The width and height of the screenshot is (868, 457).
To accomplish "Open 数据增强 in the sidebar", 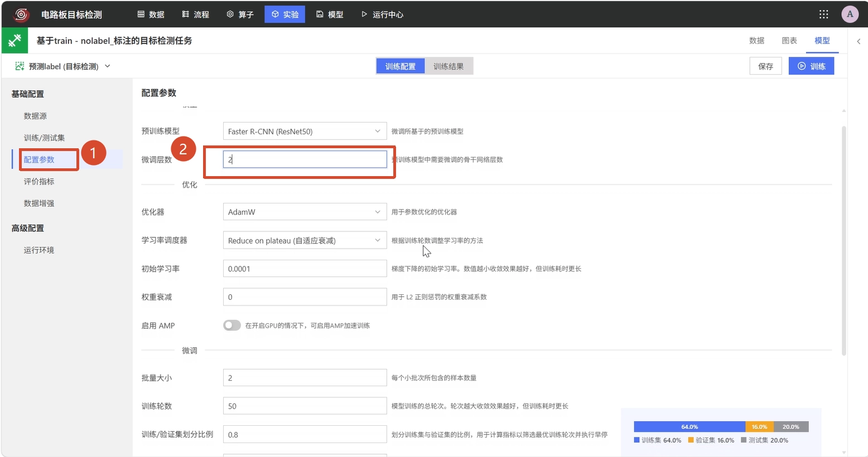I will [x=39, y=203].
